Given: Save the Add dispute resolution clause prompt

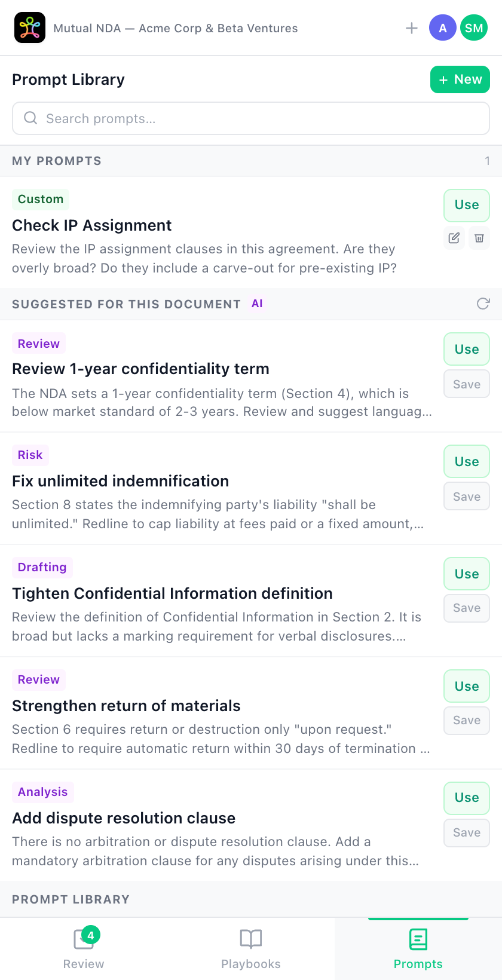Looking at the screenshot, I should click(467, 832).
